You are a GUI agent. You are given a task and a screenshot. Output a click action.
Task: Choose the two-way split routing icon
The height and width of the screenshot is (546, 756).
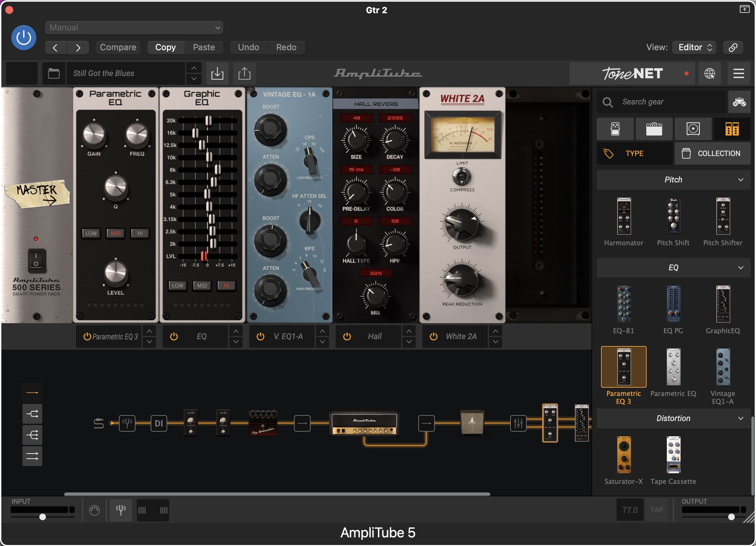pyautogui.click(x=32, y=414)
